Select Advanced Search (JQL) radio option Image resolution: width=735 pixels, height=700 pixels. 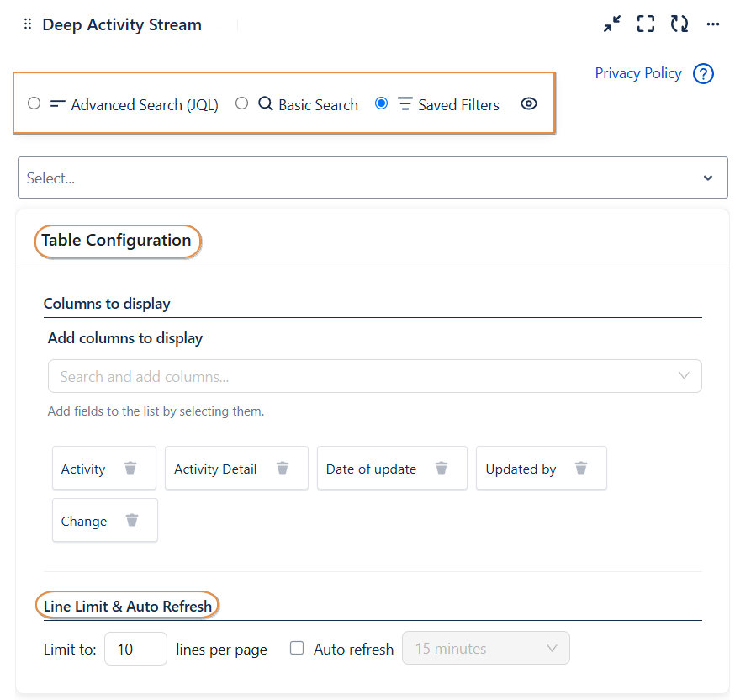click(x=34, y=103)
